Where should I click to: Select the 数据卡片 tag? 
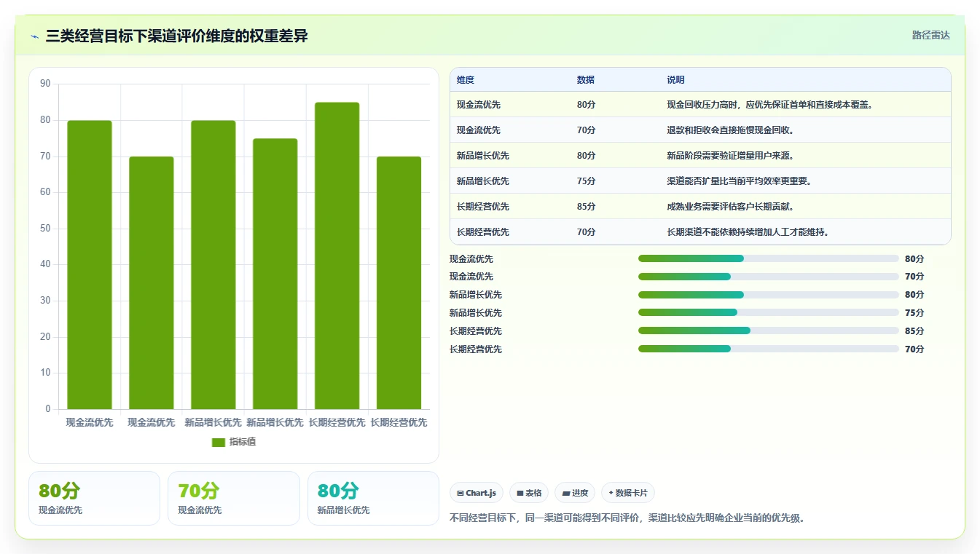628,493
